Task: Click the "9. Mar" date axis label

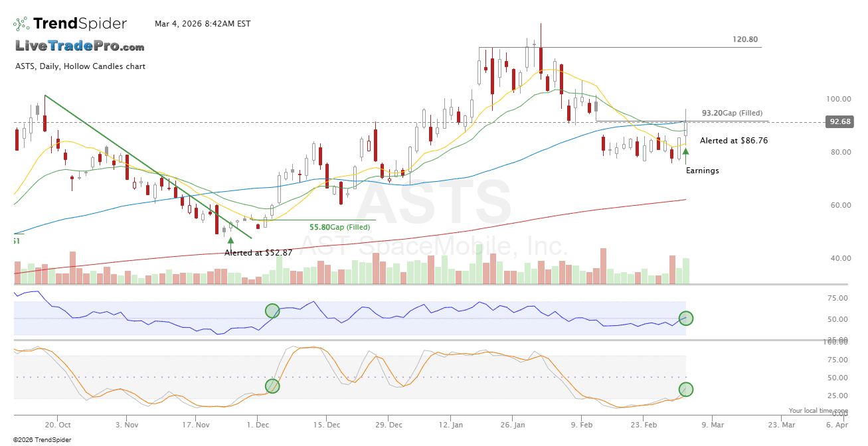Action: (x=714, y=424)
